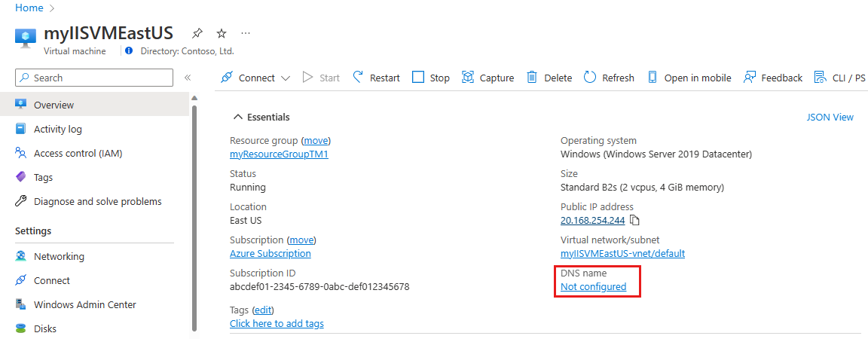
Task: Open the Connect dropdown in toolbar
Action: (255, 78)
